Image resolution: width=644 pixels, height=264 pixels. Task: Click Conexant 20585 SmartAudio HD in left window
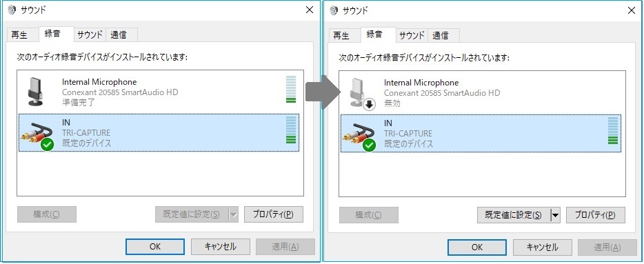point(121,92)
